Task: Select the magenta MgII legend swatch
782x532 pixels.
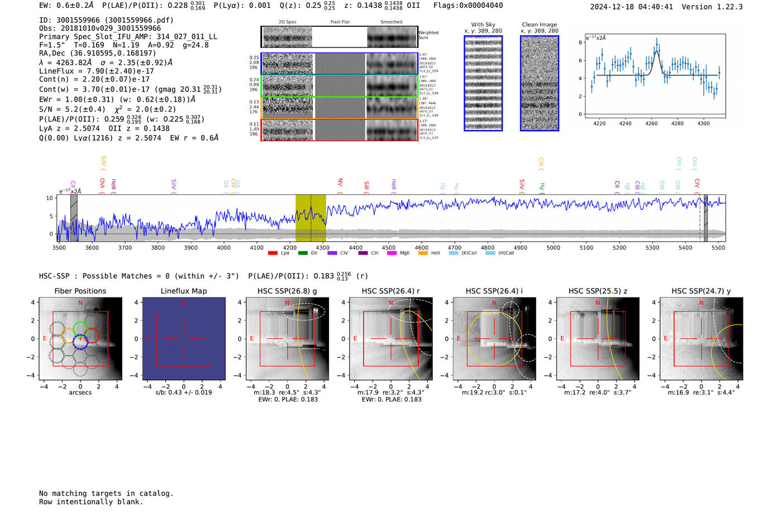Action: [392, 253]
